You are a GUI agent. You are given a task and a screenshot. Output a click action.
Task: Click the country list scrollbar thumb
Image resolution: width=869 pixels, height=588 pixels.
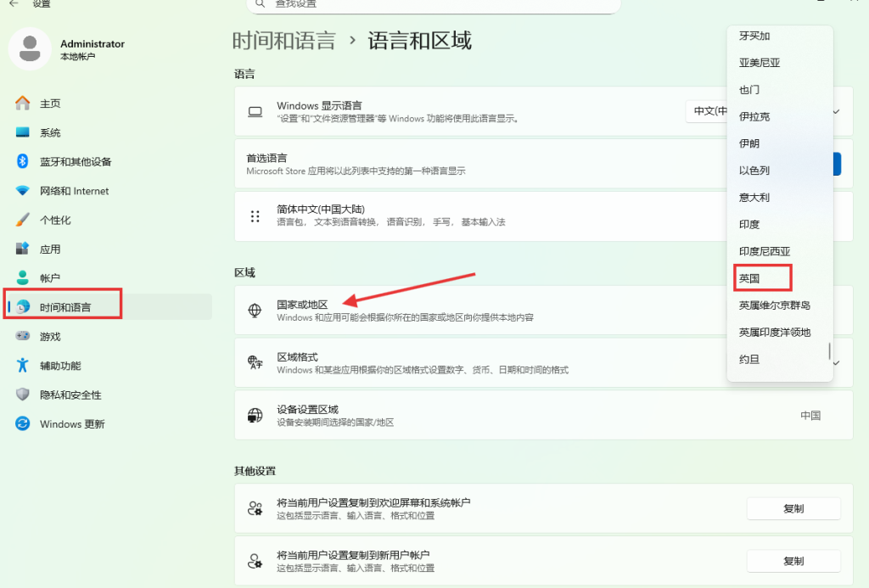point(829,350)
